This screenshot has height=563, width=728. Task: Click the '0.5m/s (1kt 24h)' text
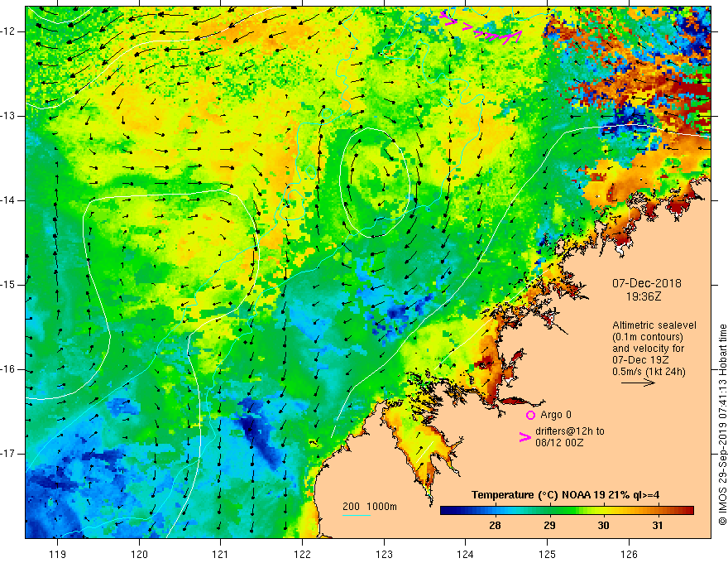click(649, 372)
